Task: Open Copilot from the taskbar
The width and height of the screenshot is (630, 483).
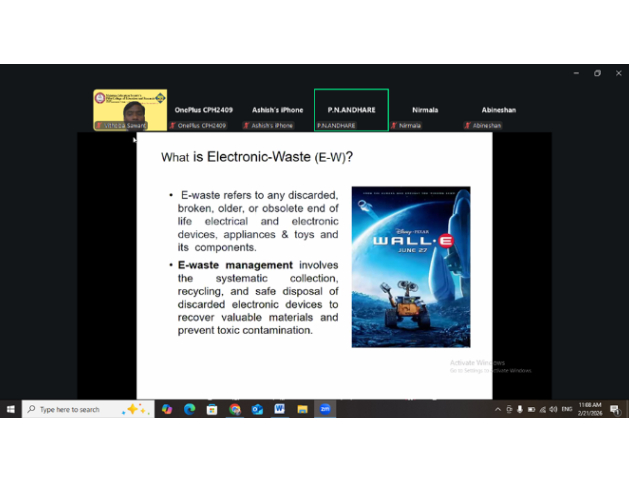Action: tap(166, 409)
